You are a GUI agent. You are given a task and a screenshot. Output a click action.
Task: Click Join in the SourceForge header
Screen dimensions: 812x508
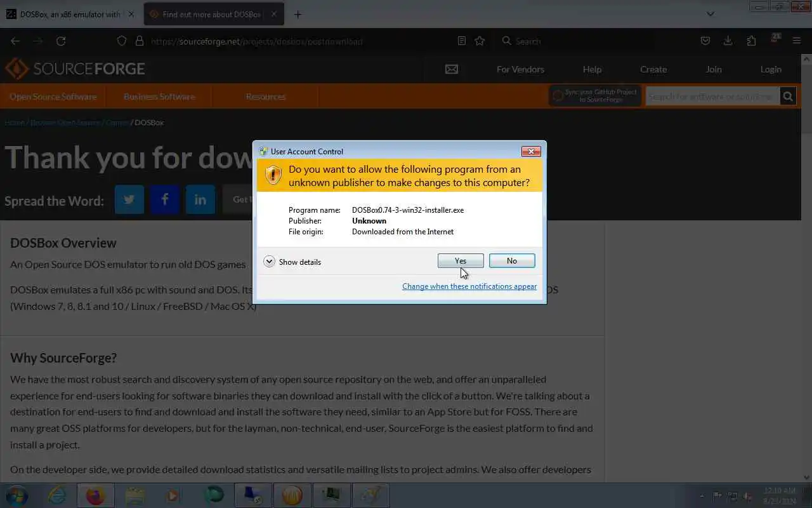pyautogui.click(x=714, y=69)
